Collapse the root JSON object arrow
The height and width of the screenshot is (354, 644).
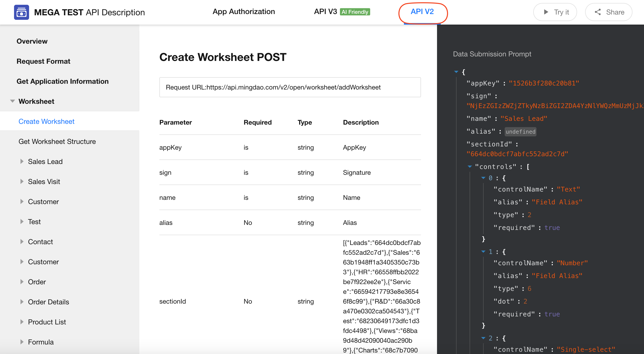tap(456, 72)
